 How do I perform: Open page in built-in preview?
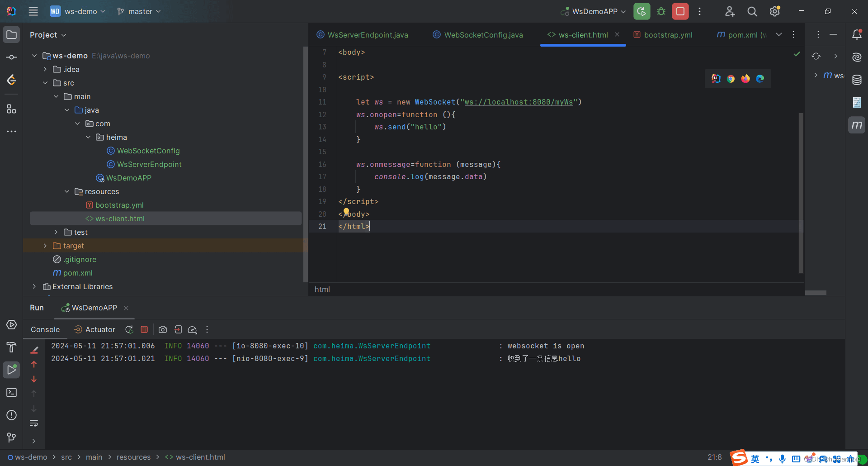(x=716, y=79)
